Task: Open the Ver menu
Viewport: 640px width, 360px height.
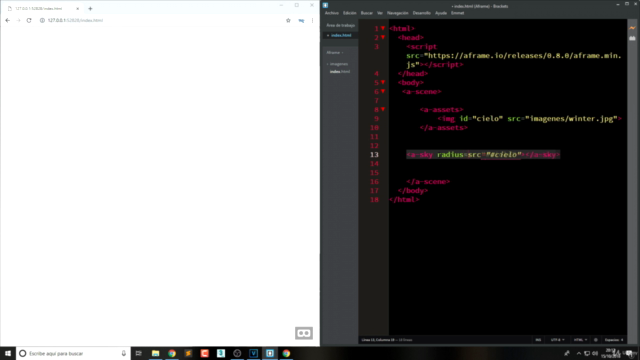Action: [x=380, y=13]
